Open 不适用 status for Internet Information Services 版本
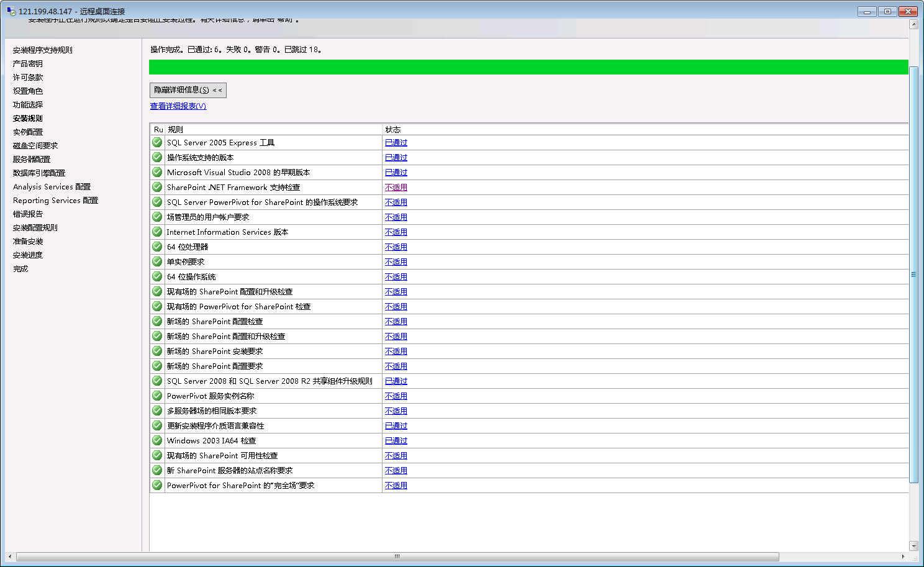The image size is (924, 567). pos(396,232)
